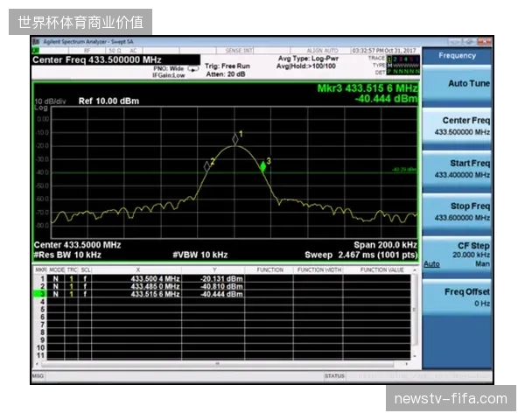Click the -40.810 dBm value
This screenshot has height=420, width=525.
tap(221, 286)
